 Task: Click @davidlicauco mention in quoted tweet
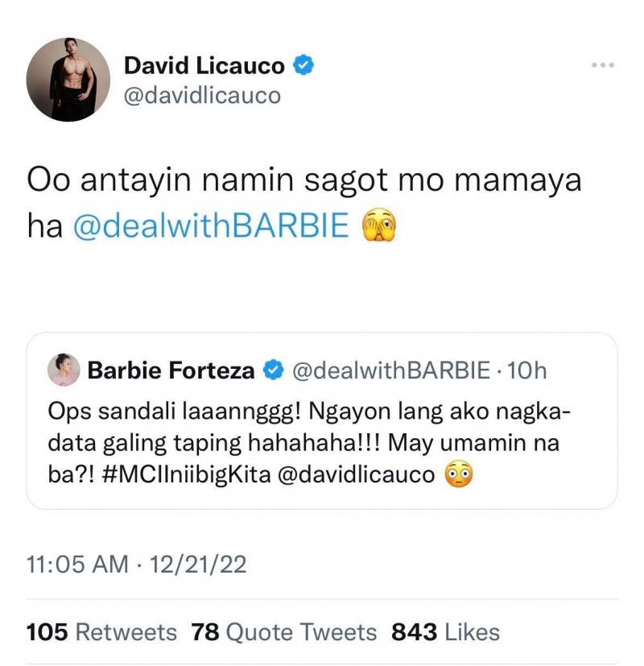(x=356, y=474)
